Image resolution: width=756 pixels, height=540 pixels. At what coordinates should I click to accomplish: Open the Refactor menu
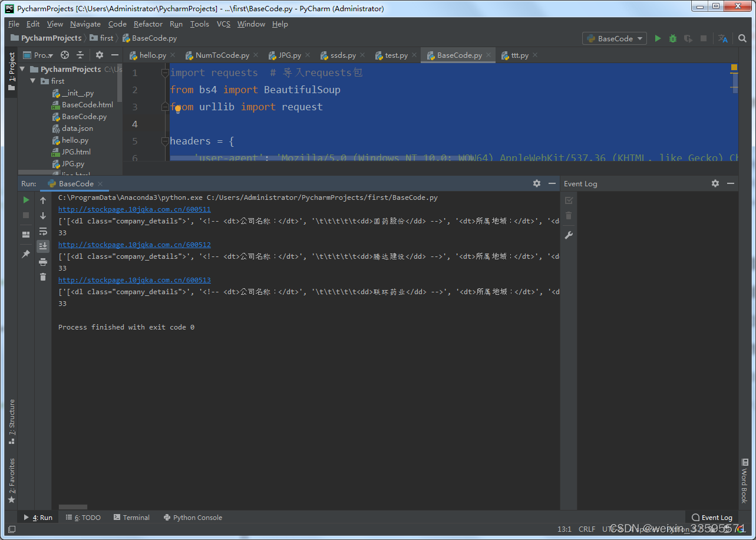148,24
